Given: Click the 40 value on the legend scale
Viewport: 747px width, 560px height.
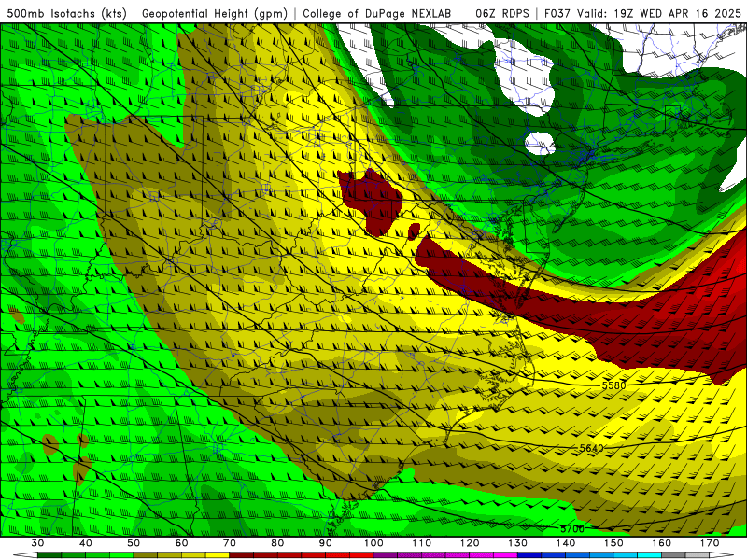Looking at the screenshot, I should (x=86, y=543).
